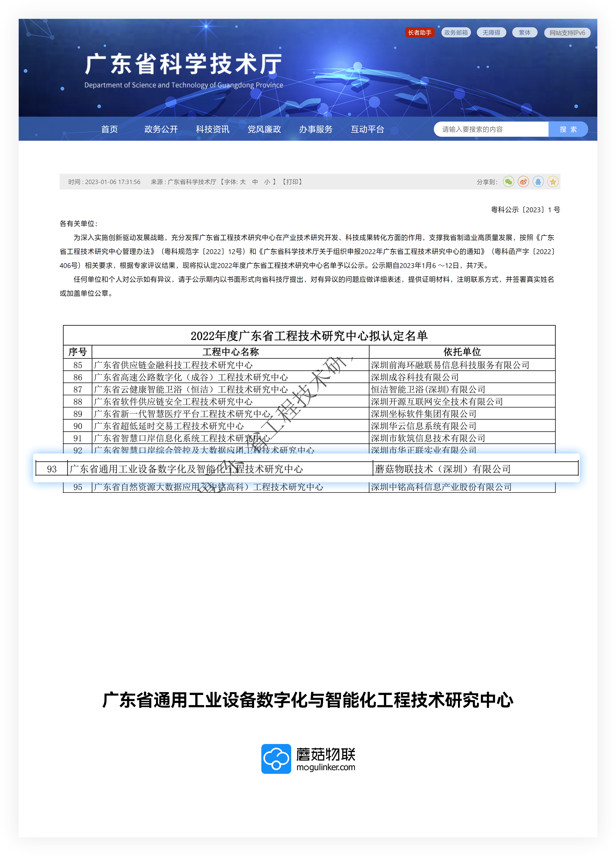Click the sequence number 93 cell
Viewport: 616px width, 856px height.
[x=52, y=469]
